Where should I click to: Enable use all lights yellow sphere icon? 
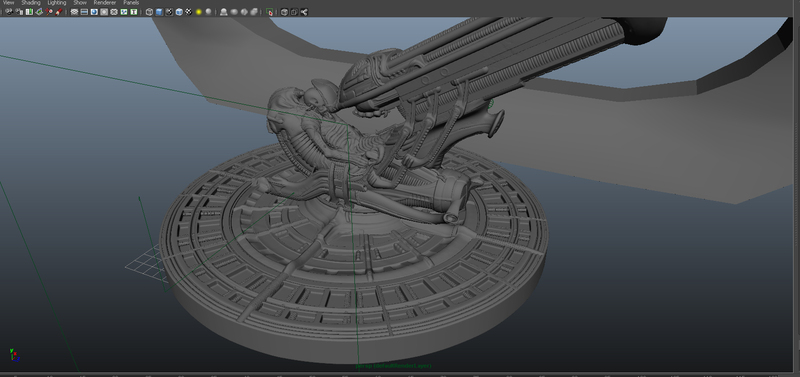[x=198, y=12]
